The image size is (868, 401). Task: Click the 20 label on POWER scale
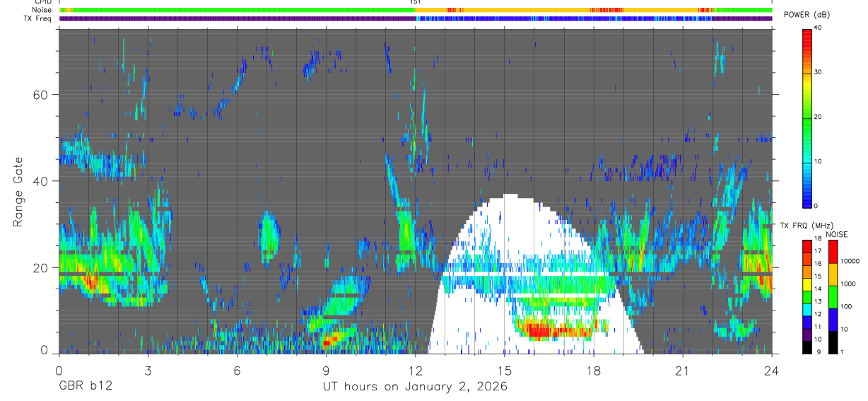click(x=819, y=117)
